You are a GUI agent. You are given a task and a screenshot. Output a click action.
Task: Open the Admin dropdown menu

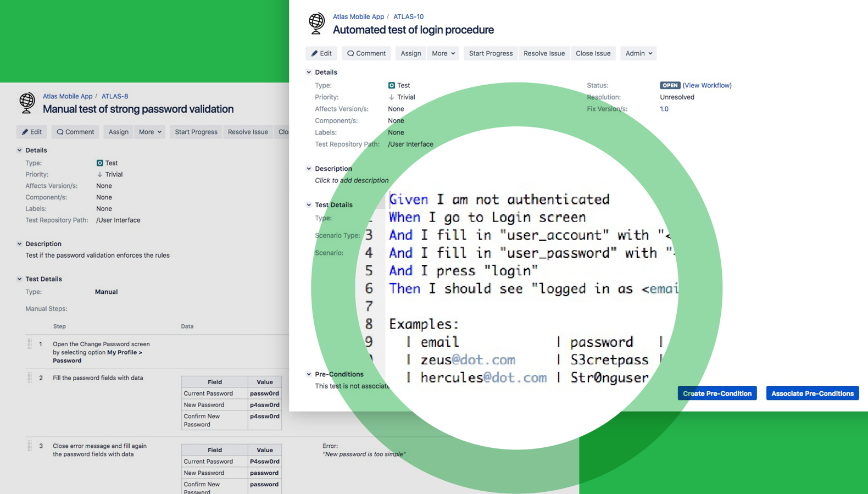click(x=638, y=53)
